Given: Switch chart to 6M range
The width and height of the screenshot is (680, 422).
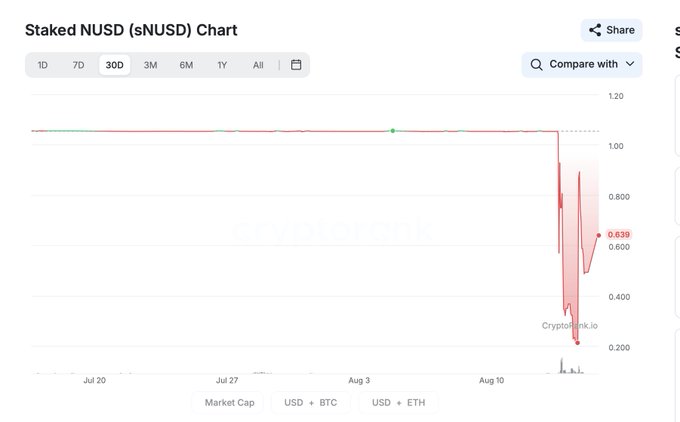Looking at the screenshot, I should click(x=186, y=65).
